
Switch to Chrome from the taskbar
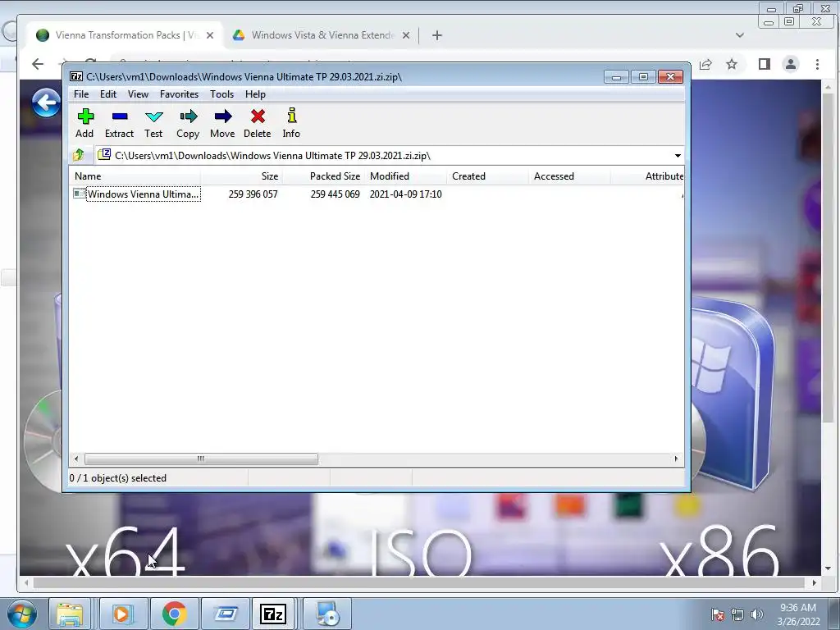click(174, 614)
